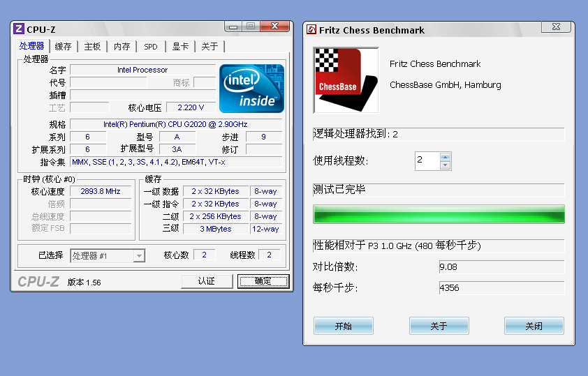Switch to the 缓存 tab
Viewport: 588px width, 376px height.
point(63,47)
